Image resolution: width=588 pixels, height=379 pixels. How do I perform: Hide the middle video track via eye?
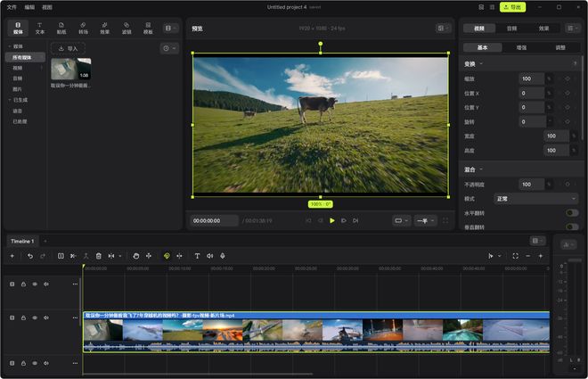point(35,317)
